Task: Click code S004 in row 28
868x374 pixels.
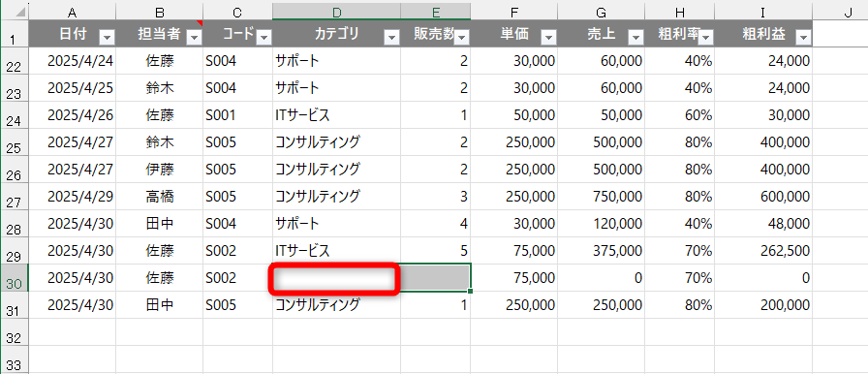Action: tap(221, 224)
